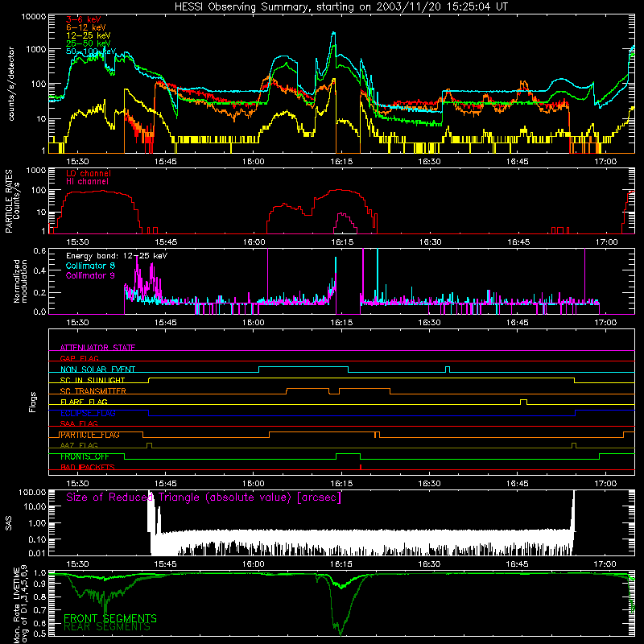This screenshot has width=644, height=644.
Task: Click 17:00 tick label under flags panel
Action: (605, 484)
